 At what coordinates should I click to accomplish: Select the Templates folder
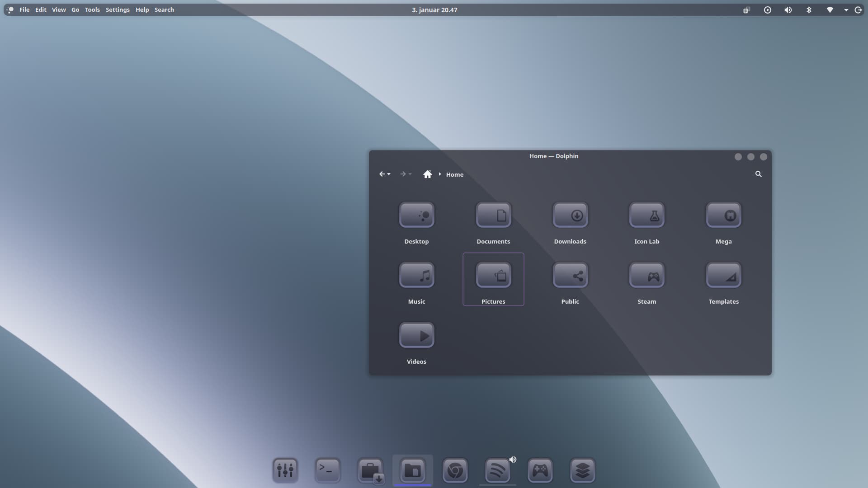tap(723, 276)
